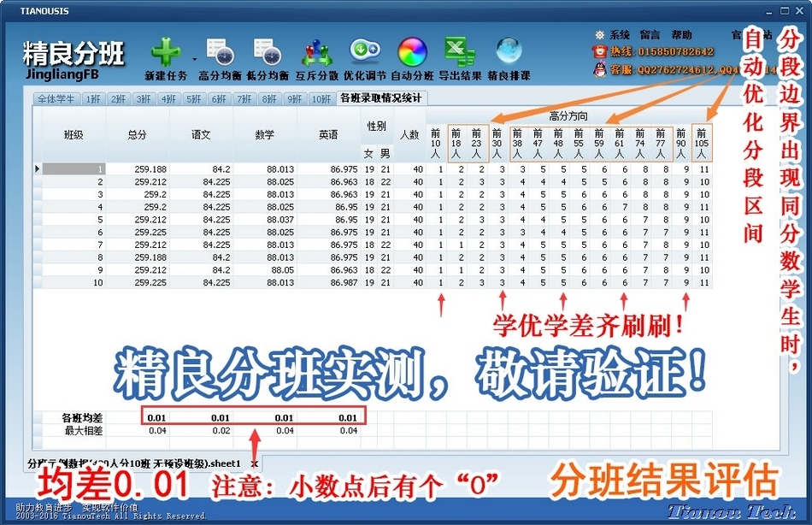Click the hotline number 015850782642
812x525 pixels.
coord(675,51)
